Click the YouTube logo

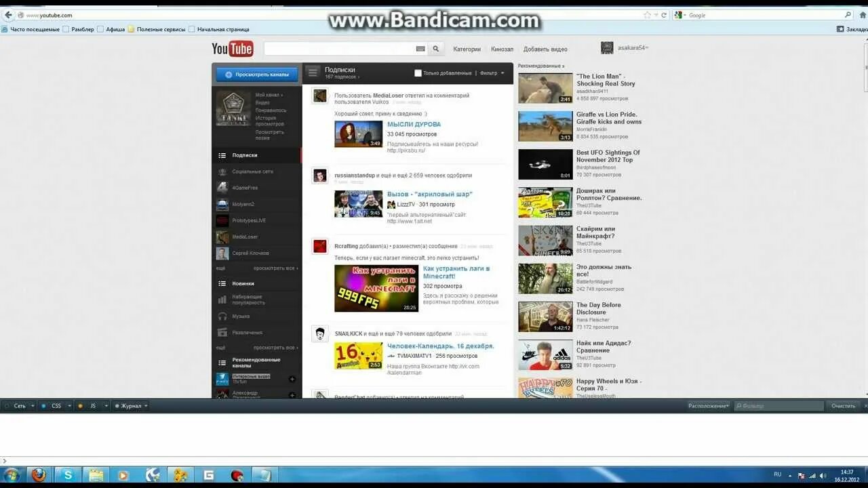(x=232, y=49)
